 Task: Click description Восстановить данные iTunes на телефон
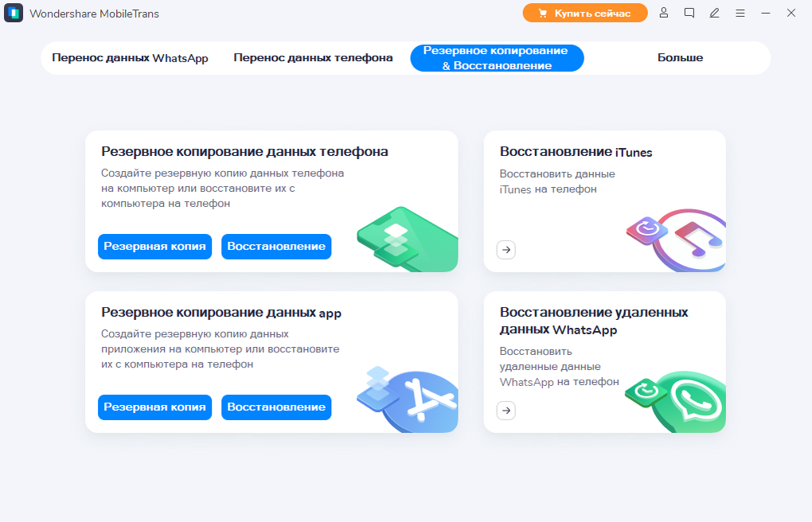557,181
